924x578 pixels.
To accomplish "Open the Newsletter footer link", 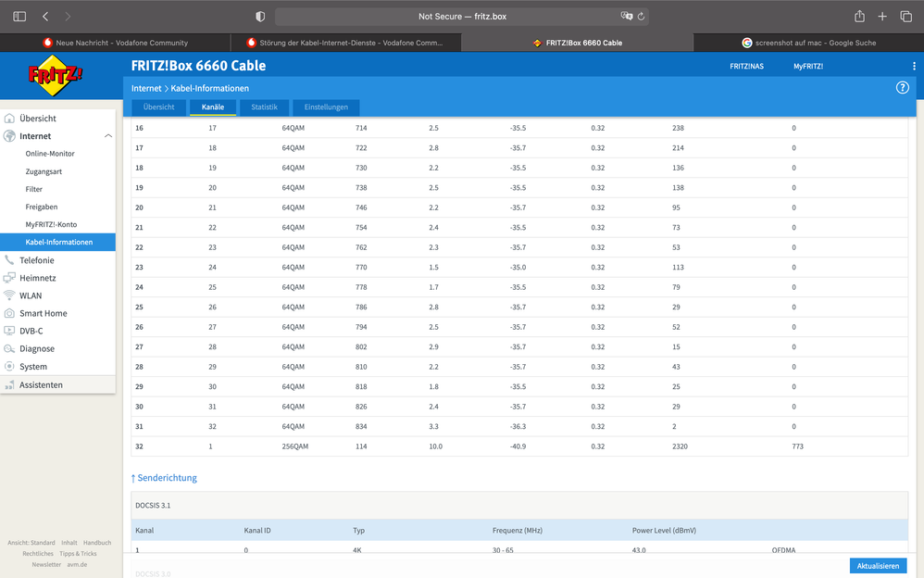I will click(x=46, y=564).
